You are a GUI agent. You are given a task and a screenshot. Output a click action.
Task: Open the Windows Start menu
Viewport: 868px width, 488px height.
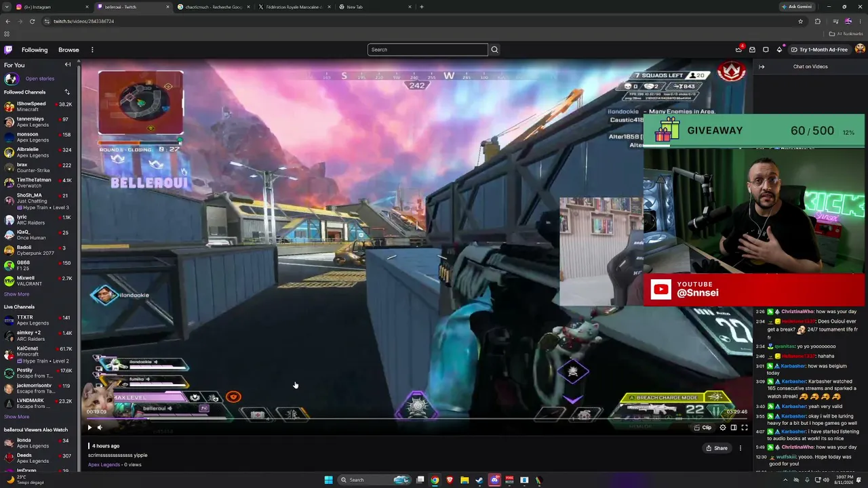(x=328, y=480)
